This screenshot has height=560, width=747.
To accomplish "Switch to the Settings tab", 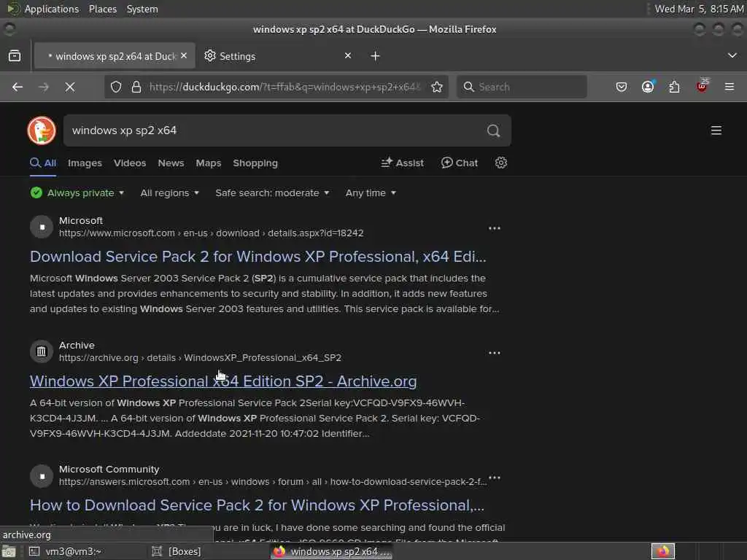I will (277, 56).
